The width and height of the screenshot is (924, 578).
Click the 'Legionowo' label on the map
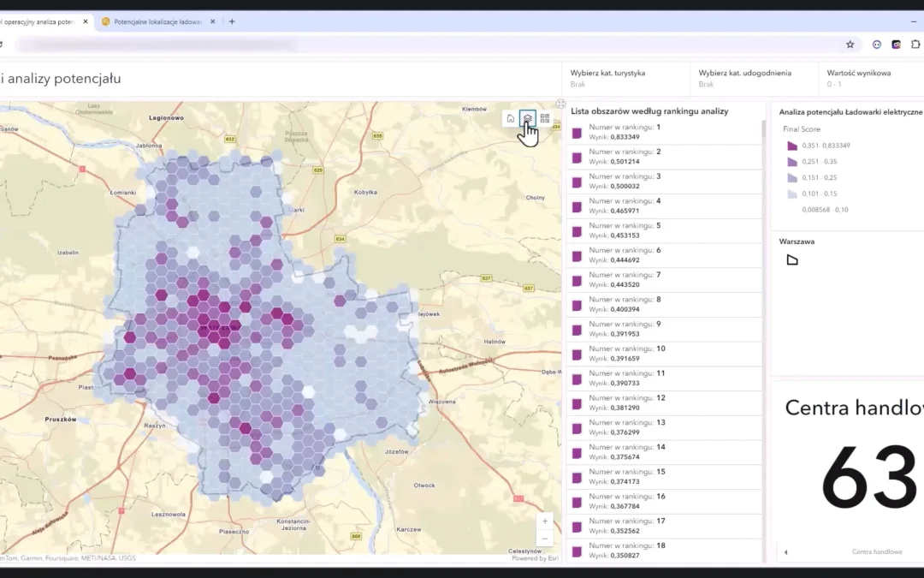tap(166, 118)
